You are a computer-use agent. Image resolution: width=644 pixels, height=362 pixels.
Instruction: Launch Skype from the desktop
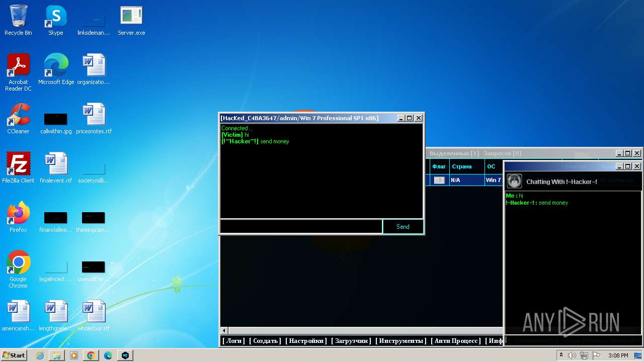click(56, 21)
